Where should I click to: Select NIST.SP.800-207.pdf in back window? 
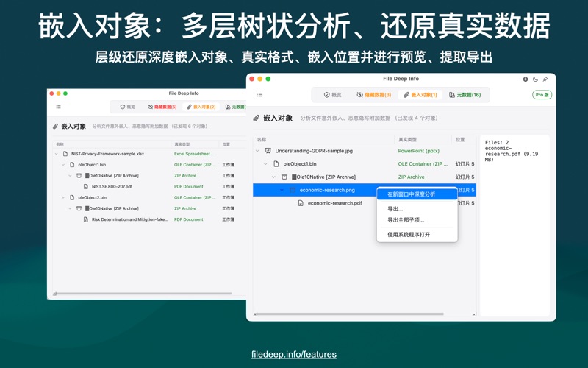click(x=112, y=187)
